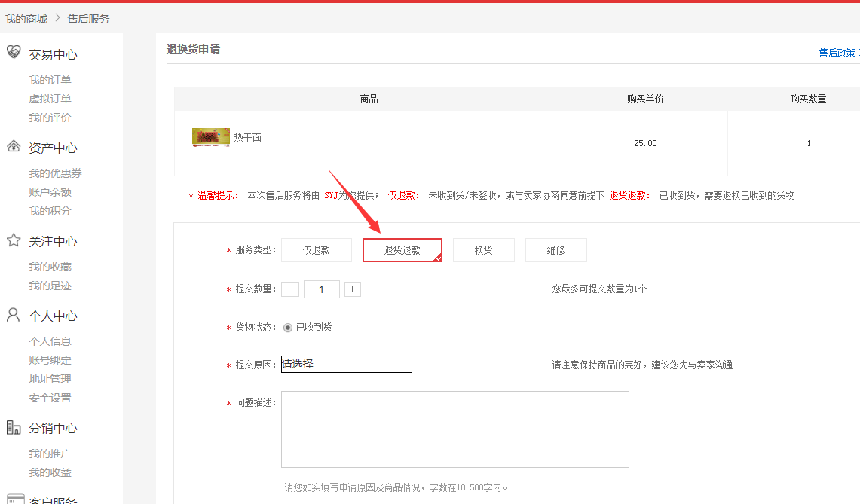Image resolution: width=860 pixels, height=504 pixels.
Task: Click the 个人中心 person icon
Action: click(x=14, y=315)
